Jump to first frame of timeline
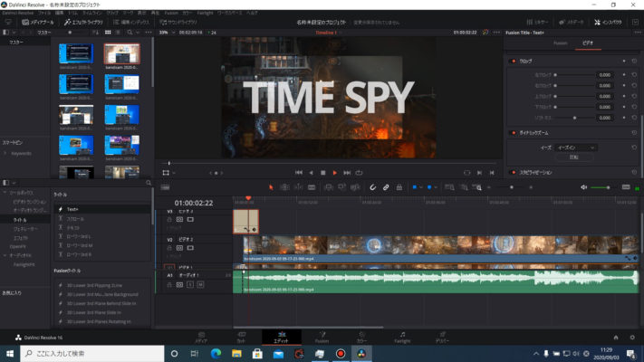 click(299, 173)
